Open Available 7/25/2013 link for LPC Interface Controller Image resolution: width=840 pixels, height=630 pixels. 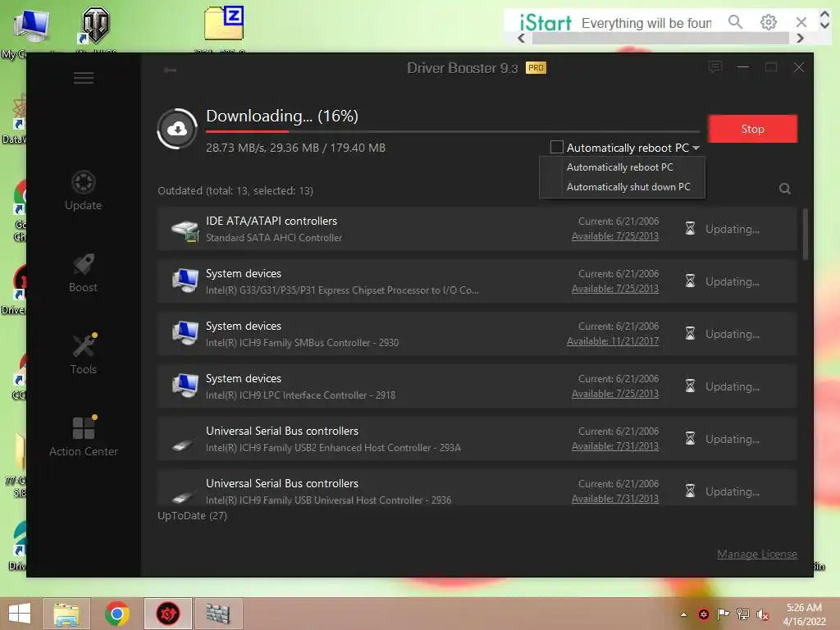click(x=615, y=394)
